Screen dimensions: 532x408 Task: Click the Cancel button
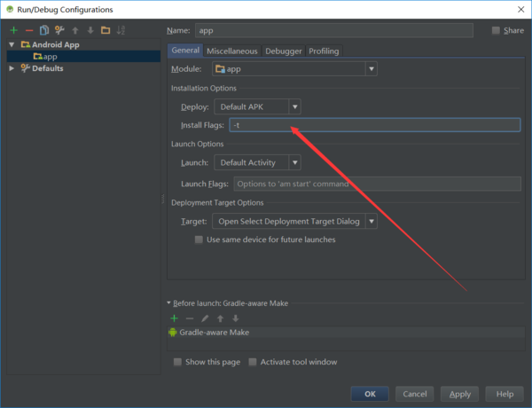coord(415,394)
